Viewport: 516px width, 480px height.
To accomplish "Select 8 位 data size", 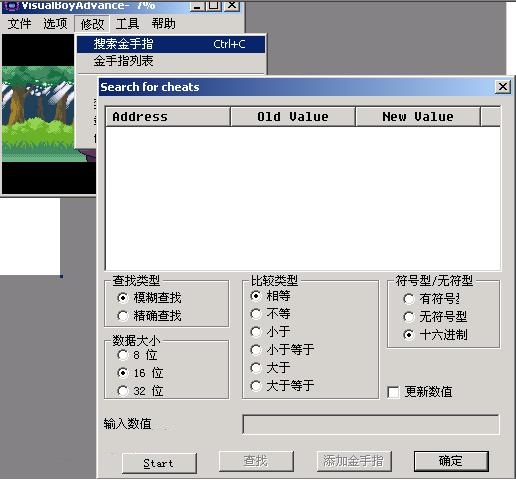I will tap(137, 355).
